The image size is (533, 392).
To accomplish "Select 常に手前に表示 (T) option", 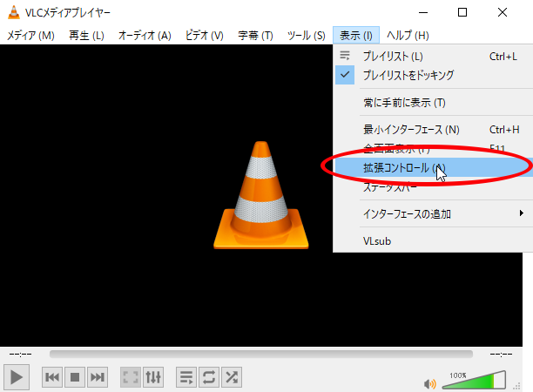I will (404, 103).
